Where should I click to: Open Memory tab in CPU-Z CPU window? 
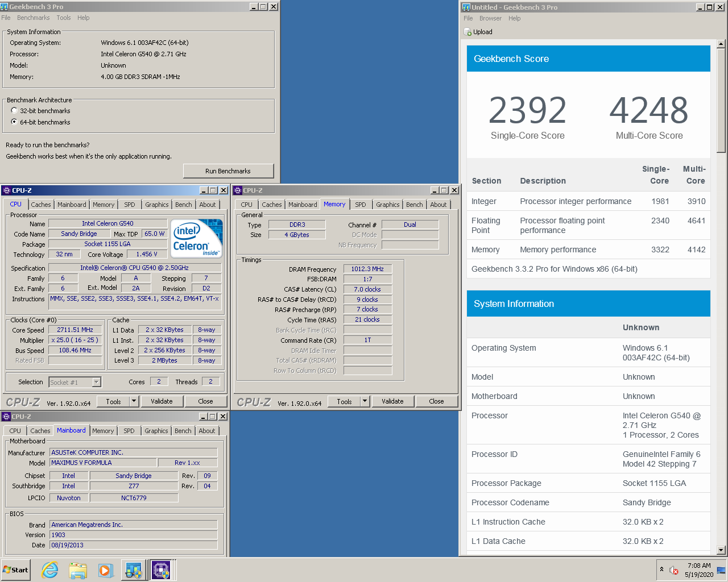click(x=104, y=205)
